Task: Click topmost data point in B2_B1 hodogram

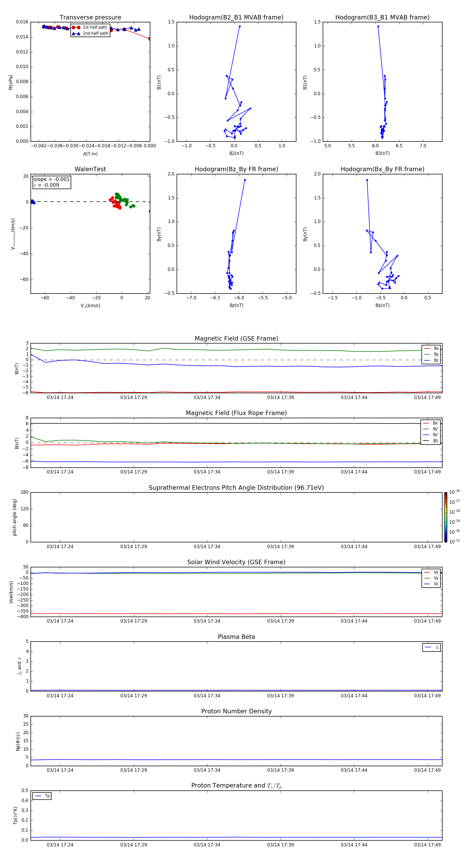Action: coord(240,26)
